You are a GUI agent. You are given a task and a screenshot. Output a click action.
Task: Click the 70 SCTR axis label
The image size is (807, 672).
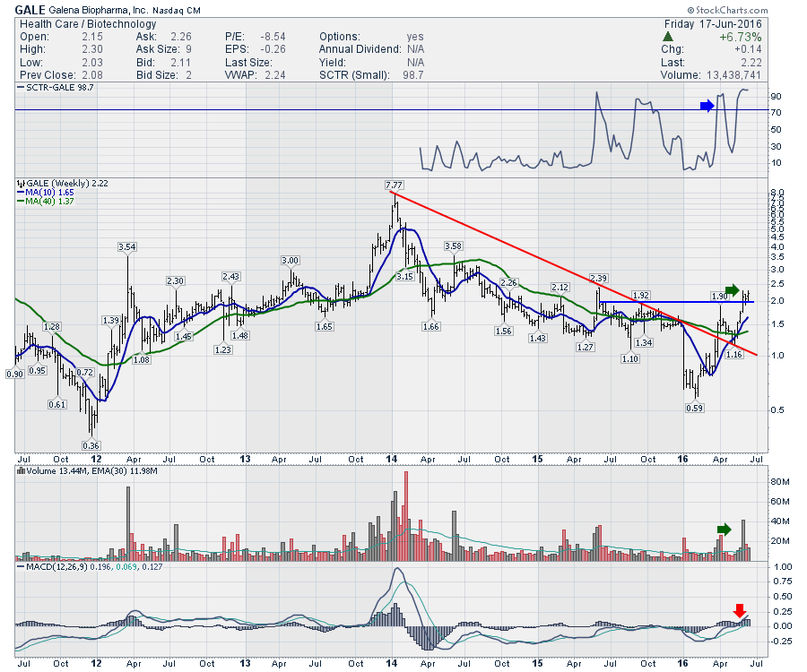coord(776,113)
